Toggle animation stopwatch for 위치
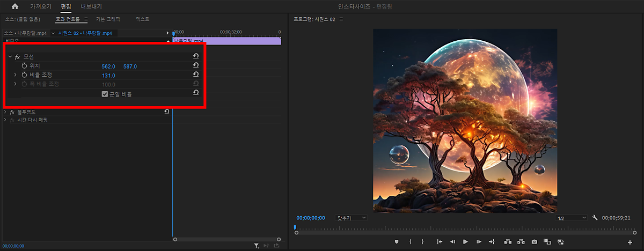The height and width of the screenshot is (251, 644). [x=24, y=65]
